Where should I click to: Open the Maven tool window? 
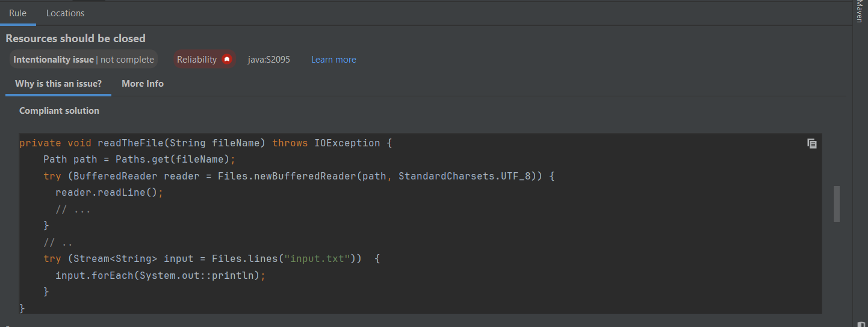[x=859, y=11]
